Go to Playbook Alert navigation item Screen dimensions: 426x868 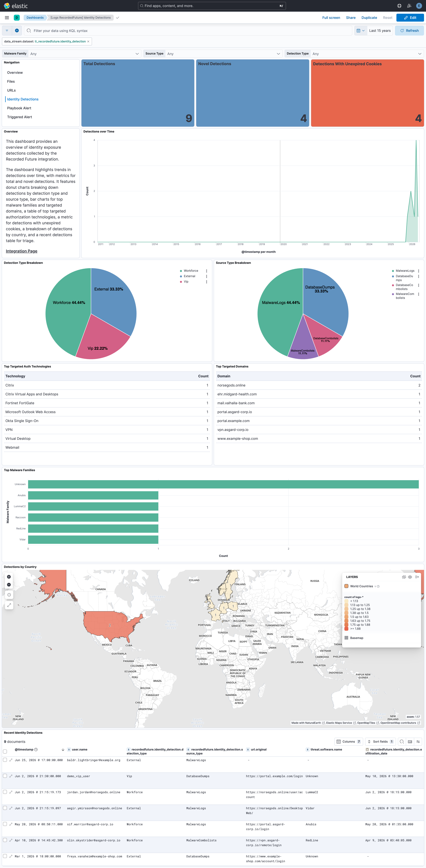tap(19, 108)
